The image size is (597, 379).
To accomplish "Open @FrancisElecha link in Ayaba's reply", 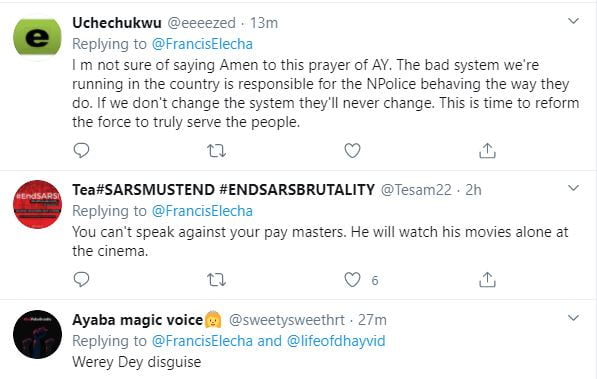I will (x=202, y=341).
